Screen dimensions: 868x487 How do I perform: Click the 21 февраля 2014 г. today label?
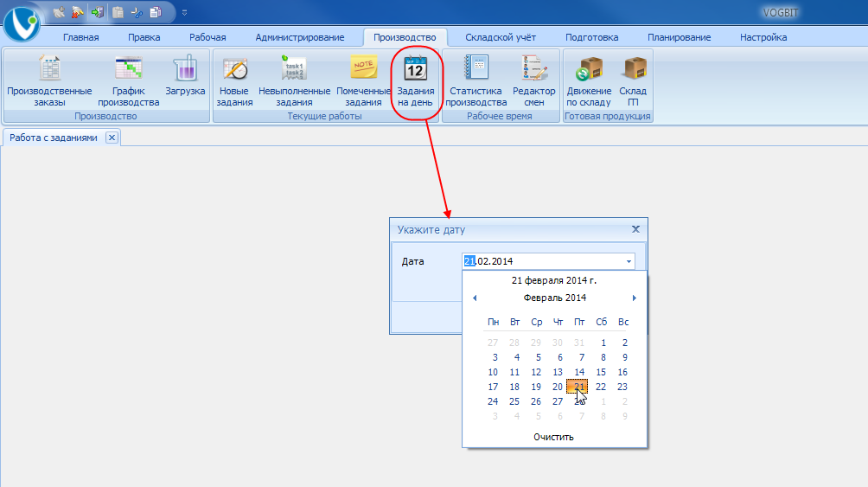pyautogui.click(x=554, y=280)
